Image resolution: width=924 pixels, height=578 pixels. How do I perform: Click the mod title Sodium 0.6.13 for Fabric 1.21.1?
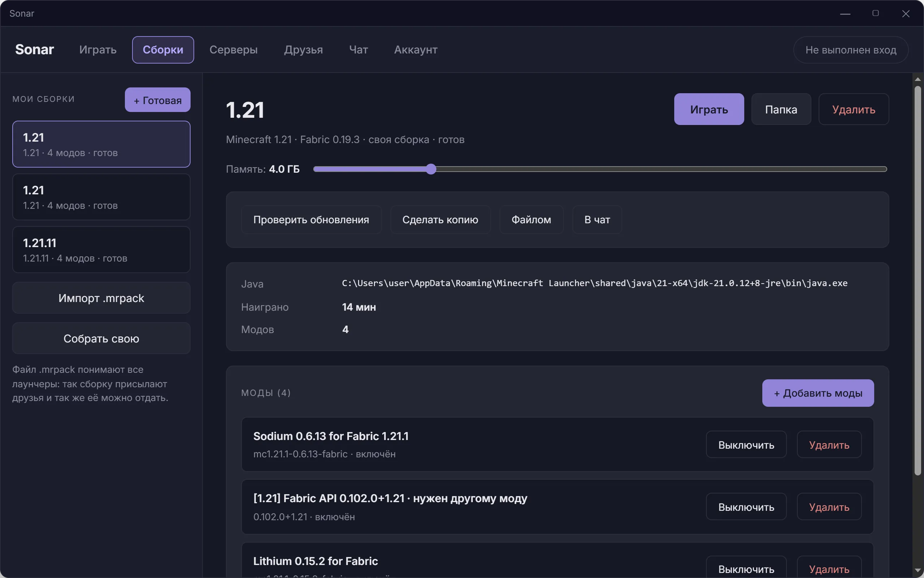click(x=331, y=436)
